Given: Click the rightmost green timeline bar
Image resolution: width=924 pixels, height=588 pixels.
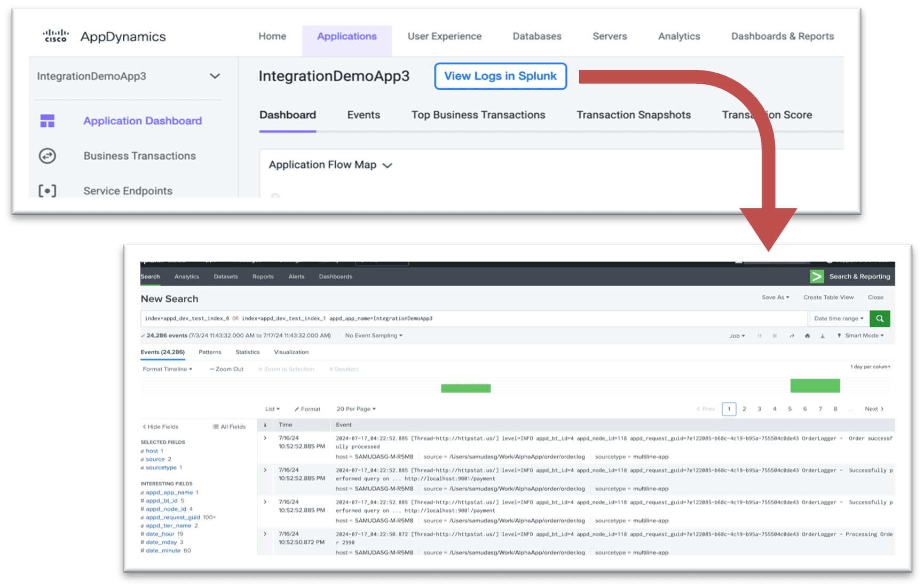Looking at the screenshot, I should coord(815,386).
